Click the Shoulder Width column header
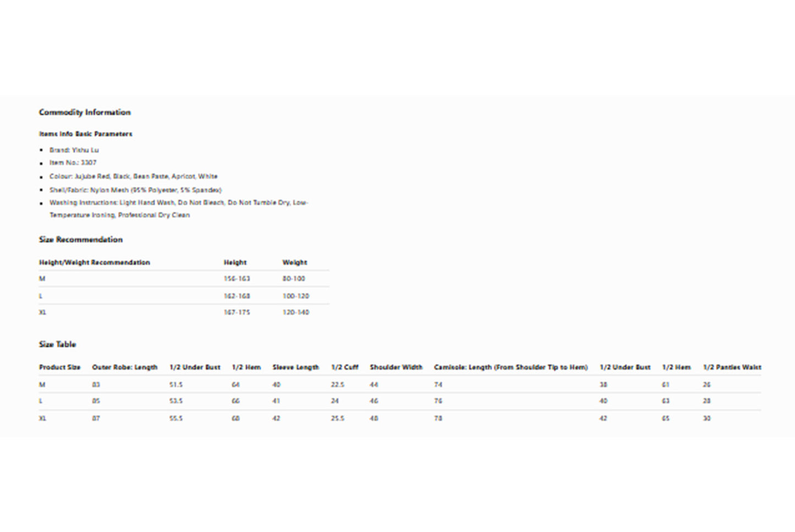The height and width of the screenshot is (532, 795). click(396, 367)
